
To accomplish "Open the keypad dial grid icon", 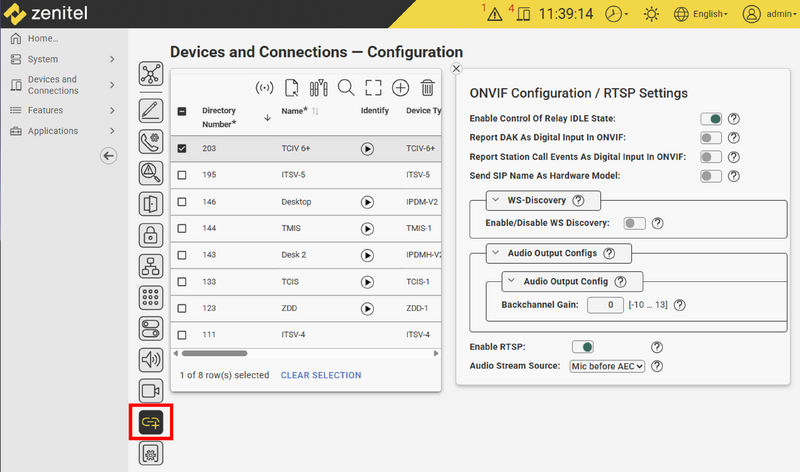I will tap(151, 297).
